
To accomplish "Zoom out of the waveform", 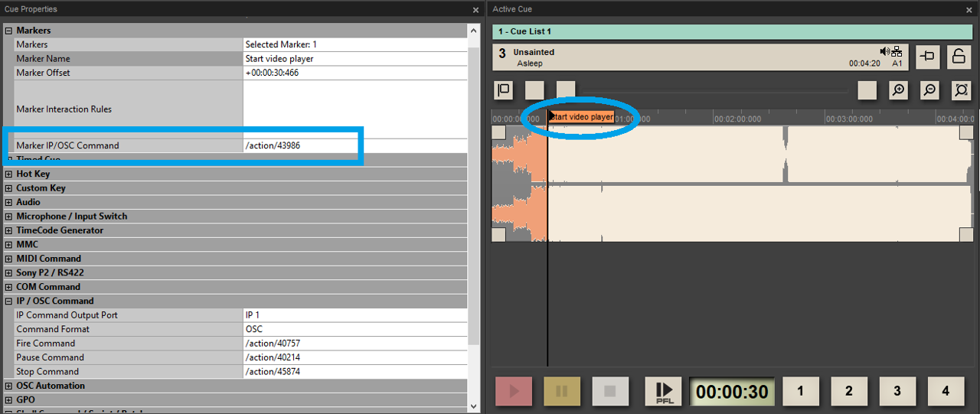I will coord(929,90).
